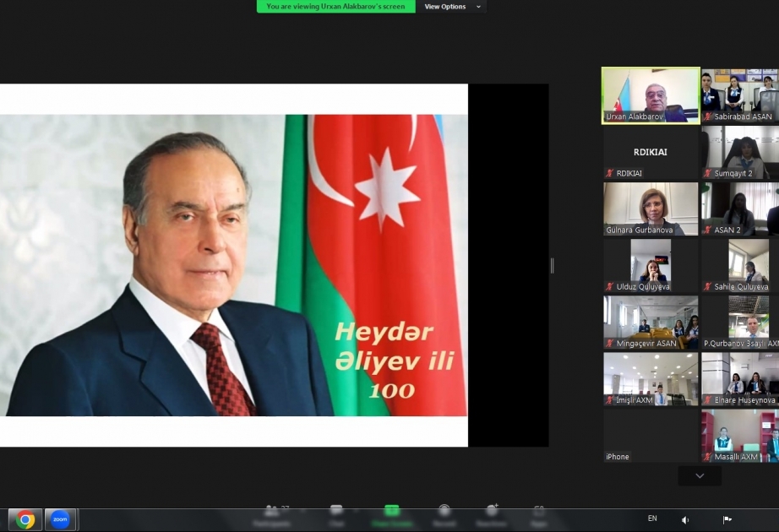779x532 pixels.
Task: Open the Action Center flag icon
Action: click(x=727, y=519)
